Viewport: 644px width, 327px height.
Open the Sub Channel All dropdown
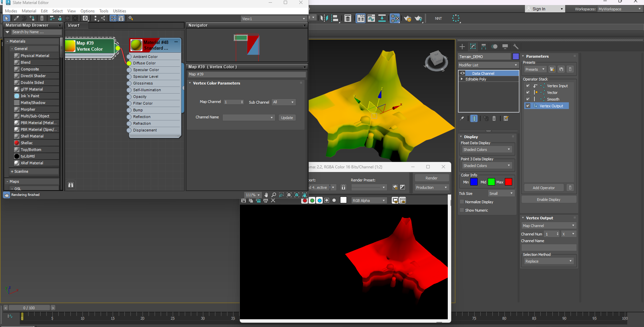(x=284, y=102)
